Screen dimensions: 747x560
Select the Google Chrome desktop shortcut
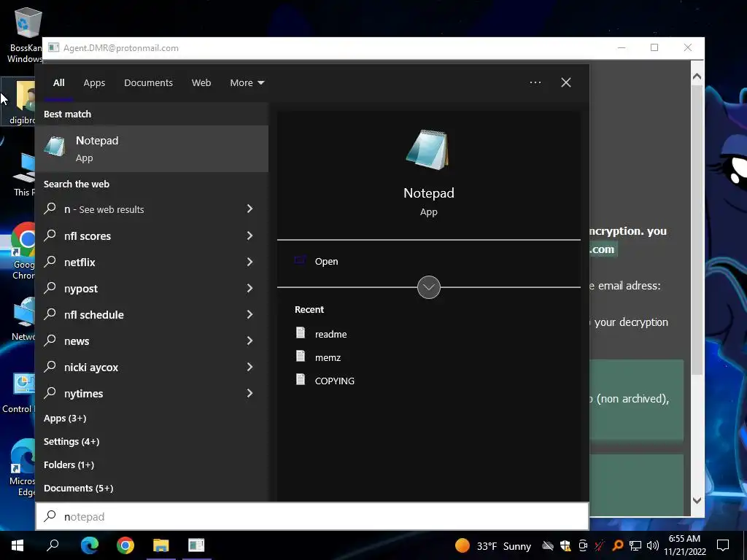pos(23,251)
